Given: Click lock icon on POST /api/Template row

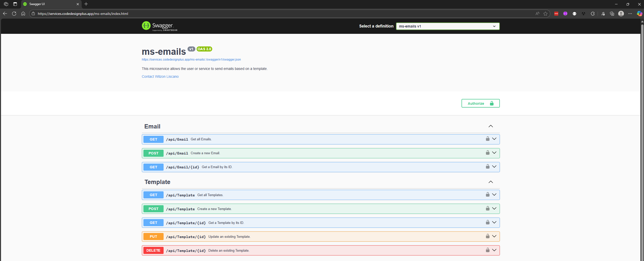Looking at the screenshot, I should pyautogui.click(x=487, y=208).
